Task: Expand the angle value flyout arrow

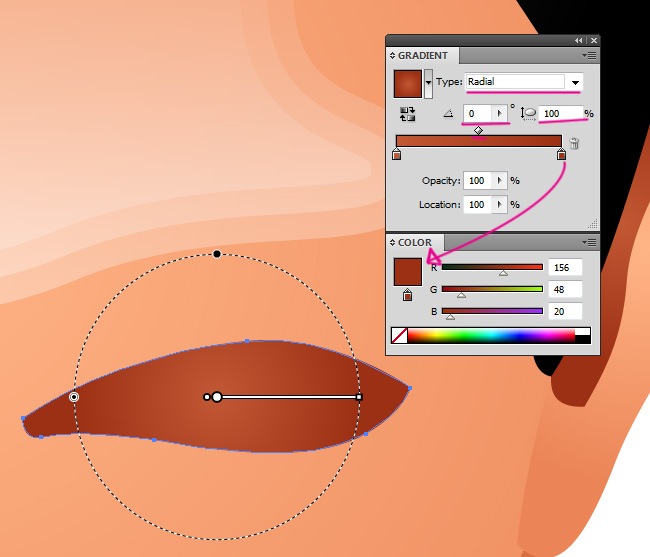Action: point(501,114)
